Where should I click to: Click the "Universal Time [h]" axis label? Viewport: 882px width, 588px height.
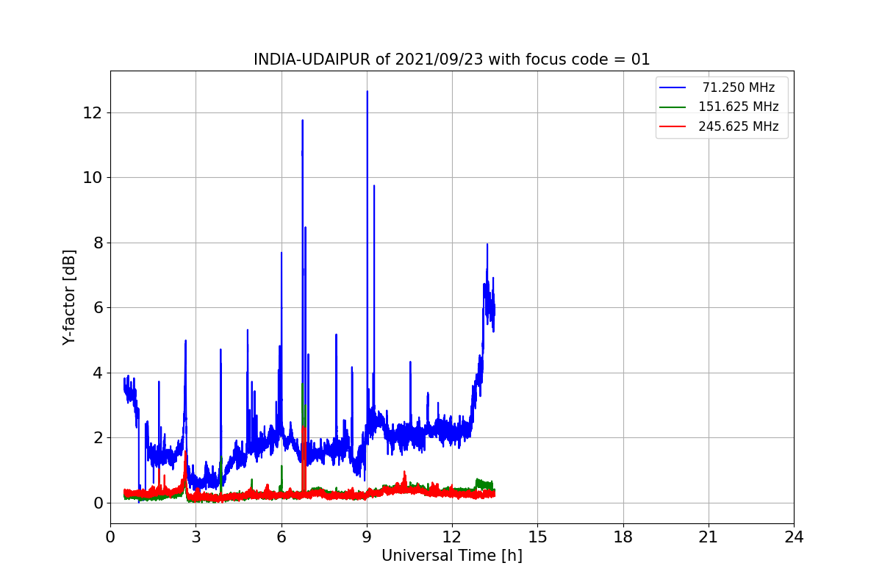tap(451, 556)
